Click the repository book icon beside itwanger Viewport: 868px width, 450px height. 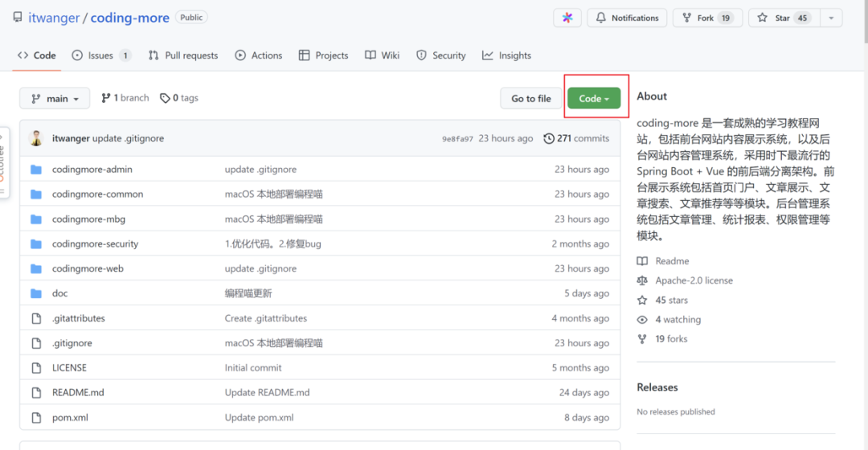click(18, 17)
